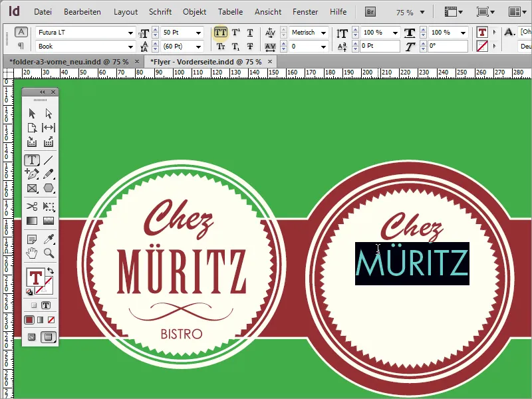Screen dimensions: 532x399
Task: Open the Schrift menu
Action: (x=160, y=12)
